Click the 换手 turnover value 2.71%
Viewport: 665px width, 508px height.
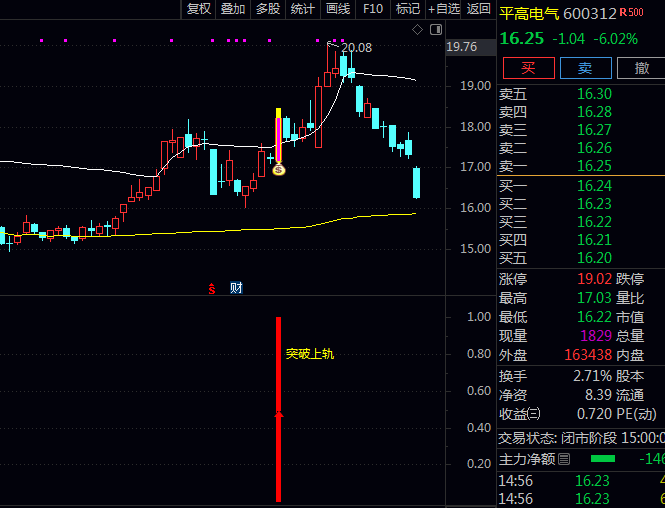pos(593,376)
